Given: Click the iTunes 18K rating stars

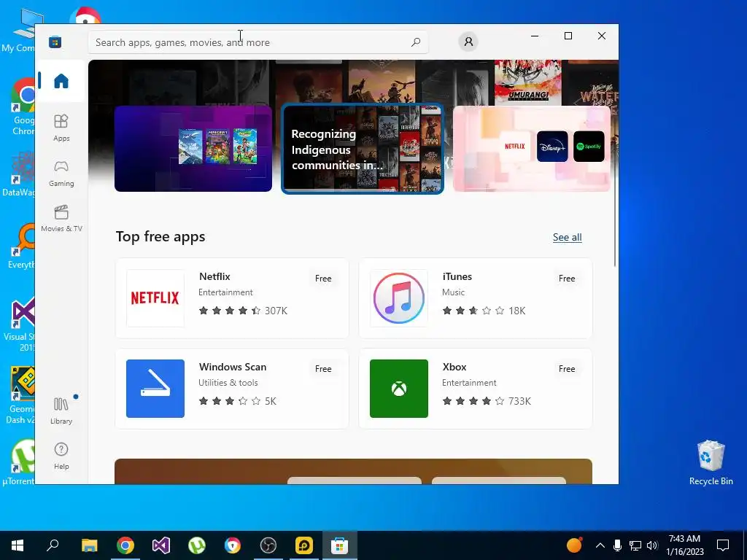Looking at the screenshot, I should 473,311.
